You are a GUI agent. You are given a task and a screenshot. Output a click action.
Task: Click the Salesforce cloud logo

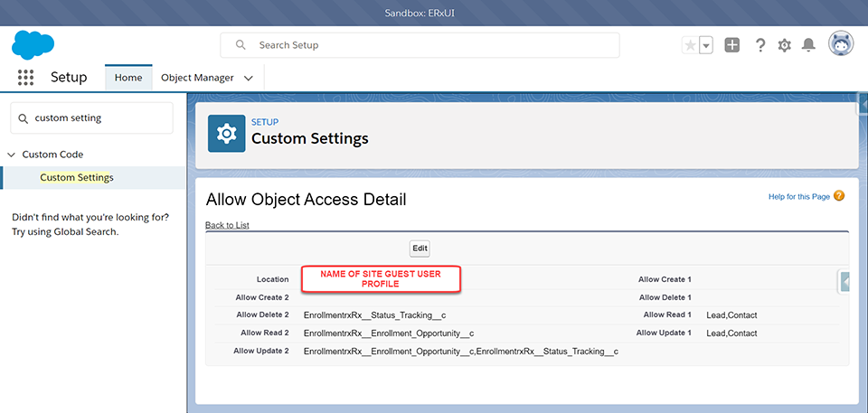coord(33,44)
